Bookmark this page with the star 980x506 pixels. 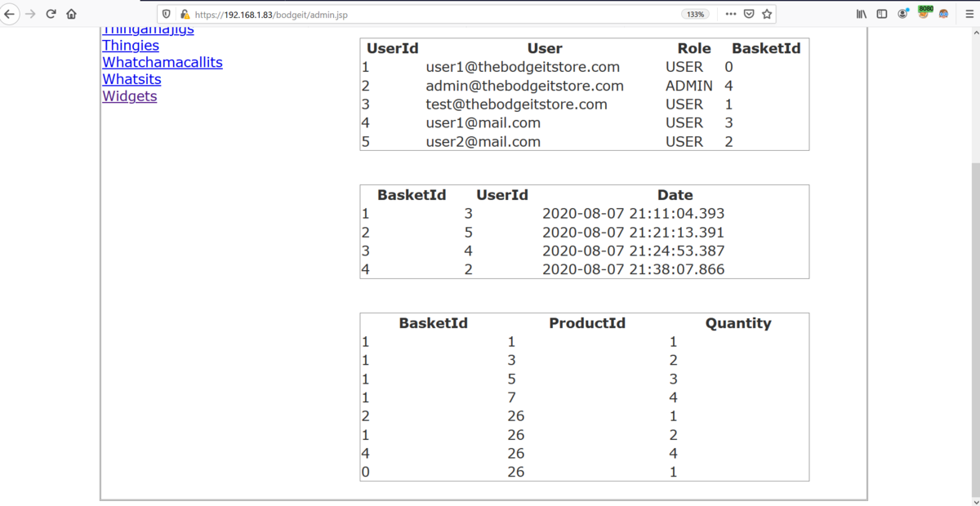767,14
